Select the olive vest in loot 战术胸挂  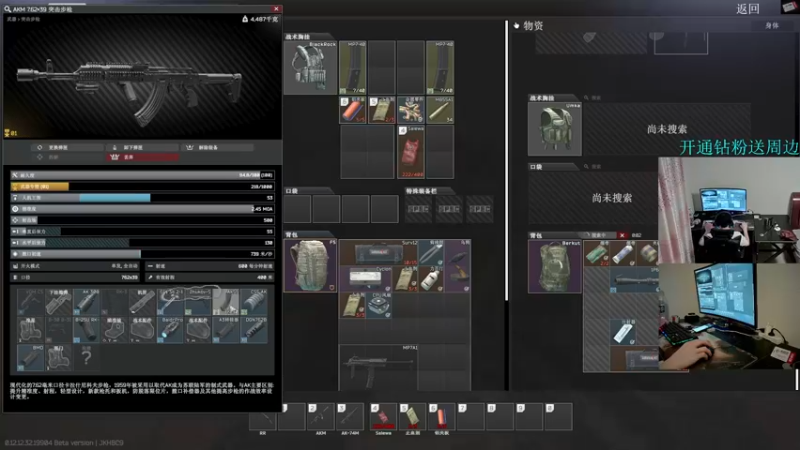pos(555,129)
